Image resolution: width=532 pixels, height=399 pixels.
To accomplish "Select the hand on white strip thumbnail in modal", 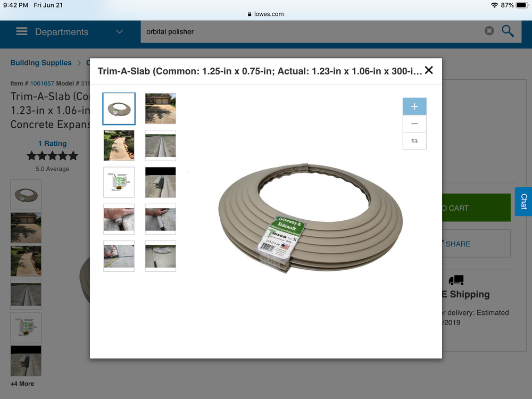I will pos(161,219).
